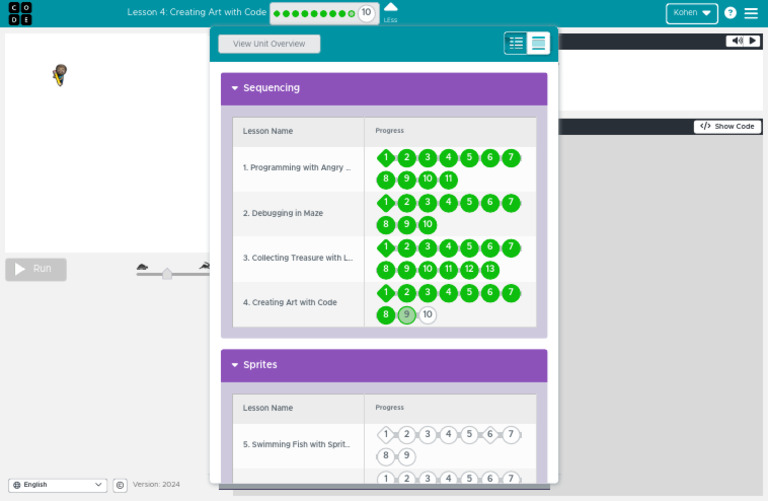
Task: Open level 10 of Creating Art with Code
Action: point(428,314)
